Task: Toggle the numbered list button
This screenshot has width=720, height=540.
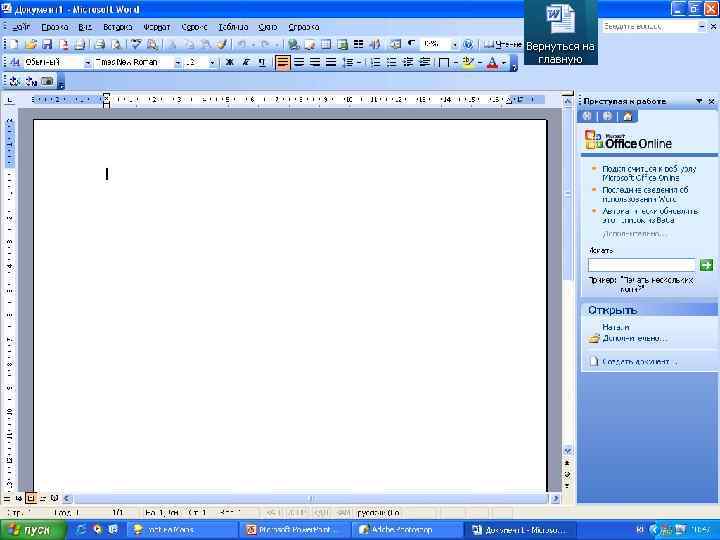Action: tap(375, 62)
